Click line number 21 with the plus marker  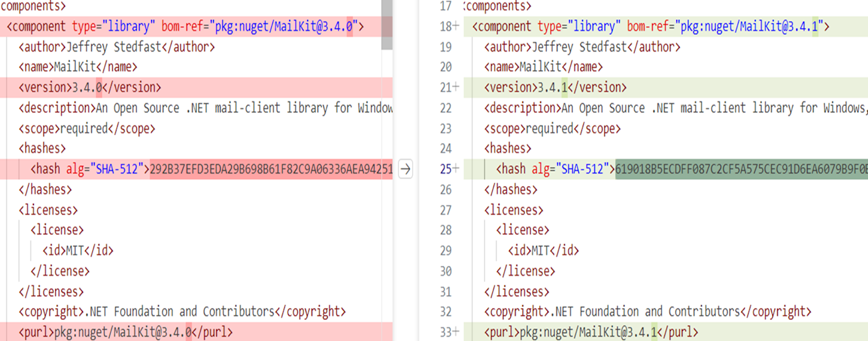coord(449,87)
